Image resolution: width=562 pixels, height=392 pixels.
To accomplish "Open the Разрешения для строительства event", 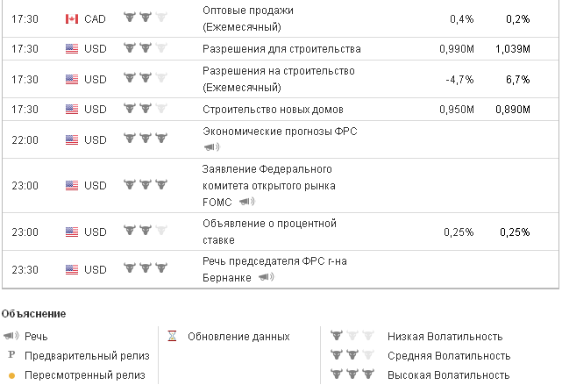I will [281, 49].
